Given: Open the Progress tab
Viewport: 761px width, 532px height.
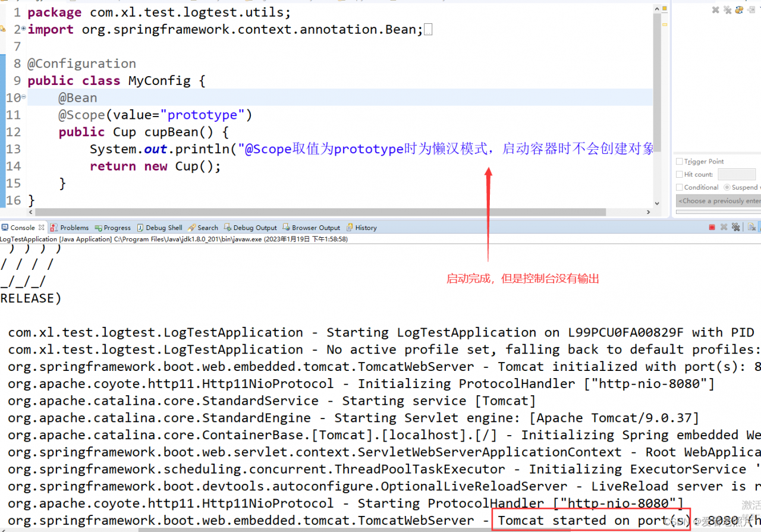Looking at the screenshot, I should [x=113, y=228].
